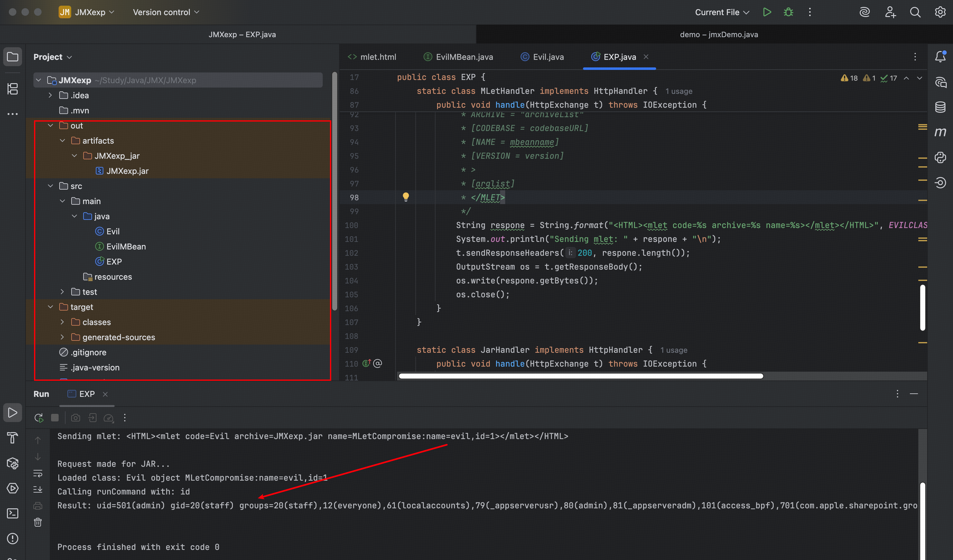Select the JMXexp.jar file in tree
The width and height of the screenshot is (953, 560).
pyautogui.click(x=127, y=171)
